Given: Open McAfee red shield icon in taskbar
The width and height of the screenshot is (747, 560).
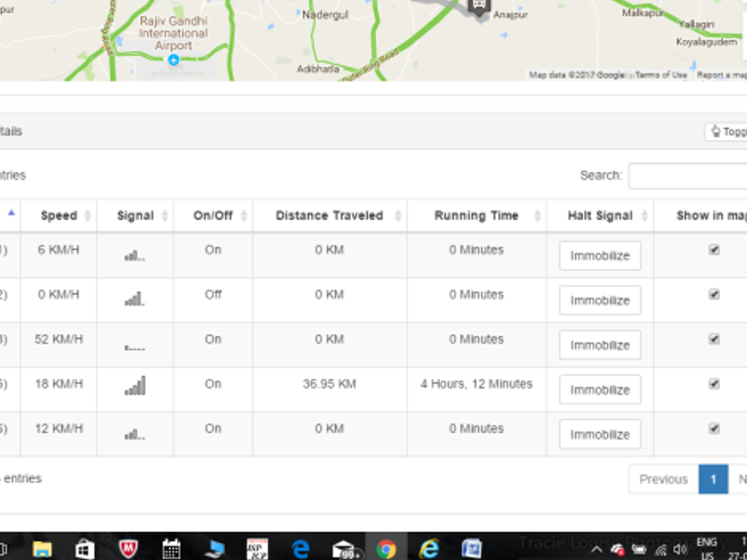Looking at the screenshot, I should point(128,549).
